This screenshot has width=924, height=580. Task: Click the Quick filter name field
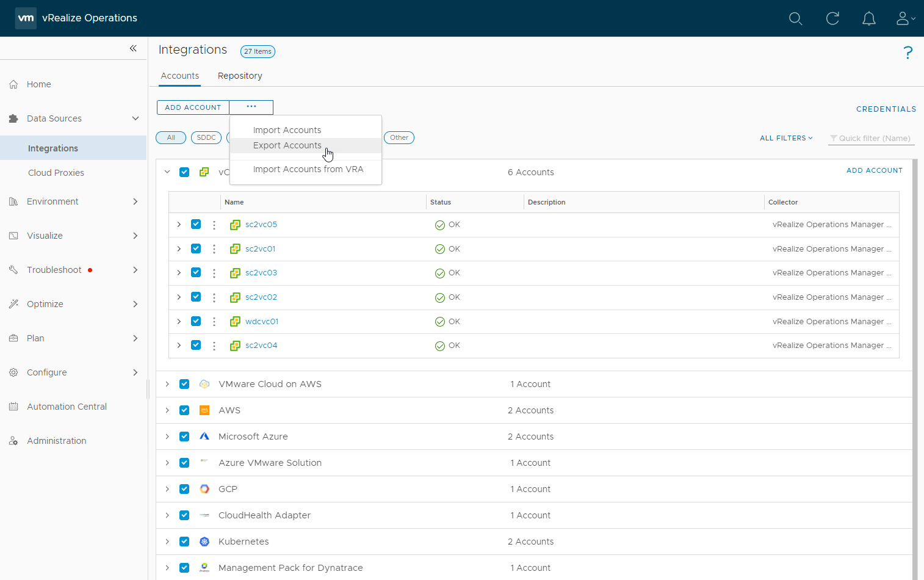click(x=874, y=139)
